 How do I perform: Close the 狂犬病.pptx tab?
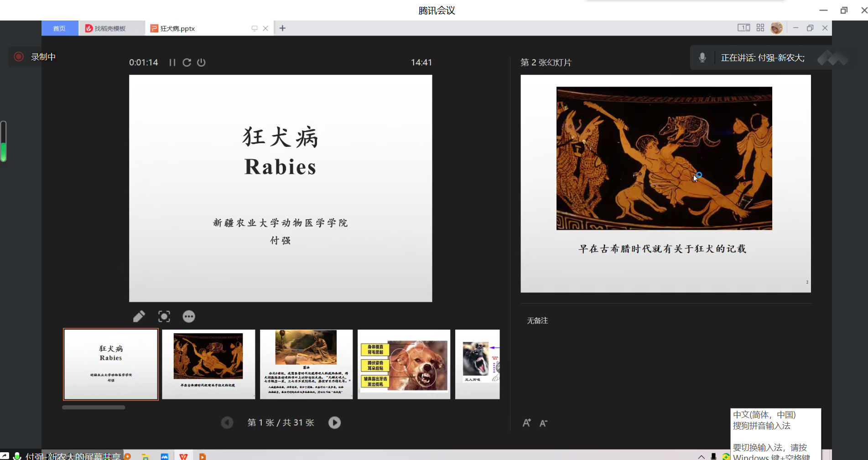pos(265,28)
